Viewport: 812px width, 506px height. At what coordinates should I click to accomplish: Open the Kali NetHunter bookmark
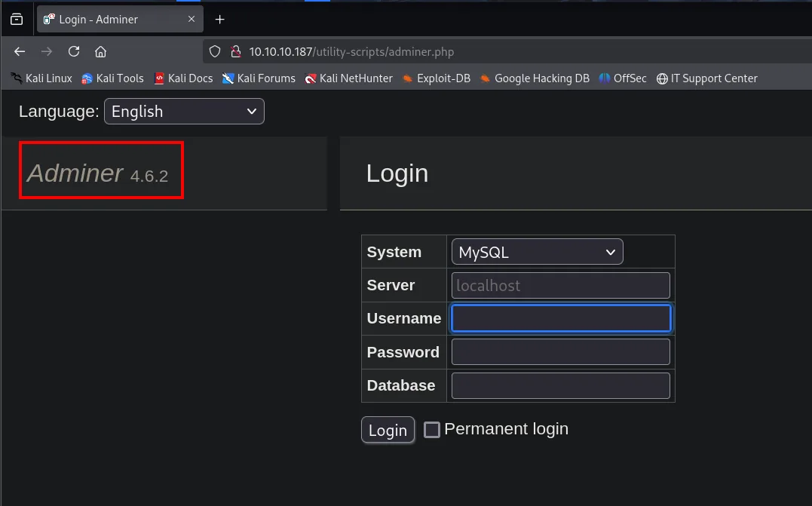tap(348, 78)
